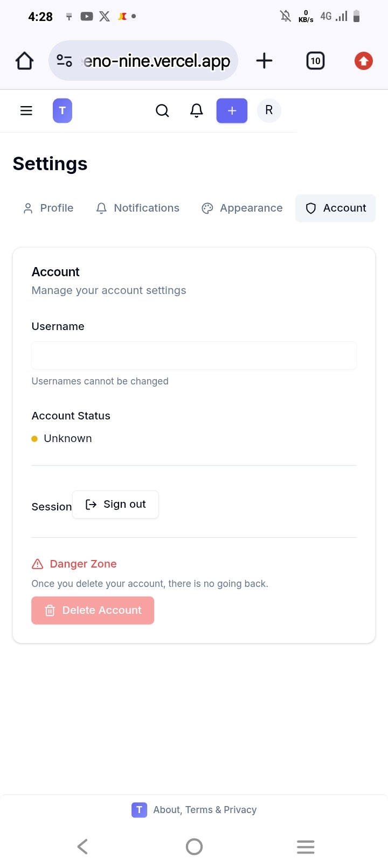
Task: Click the Username input field
Action: pyautogui.click(x=194, y=355)
